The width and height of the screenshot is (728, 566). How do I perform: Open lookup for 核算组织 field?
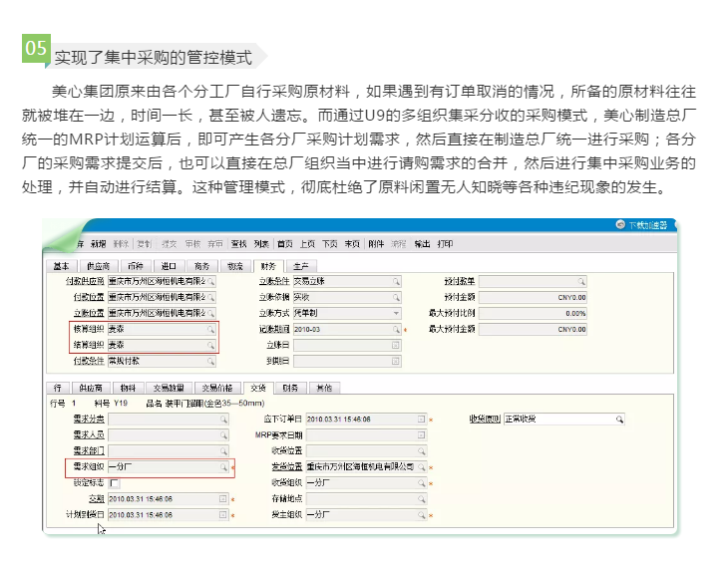point(210,330)
